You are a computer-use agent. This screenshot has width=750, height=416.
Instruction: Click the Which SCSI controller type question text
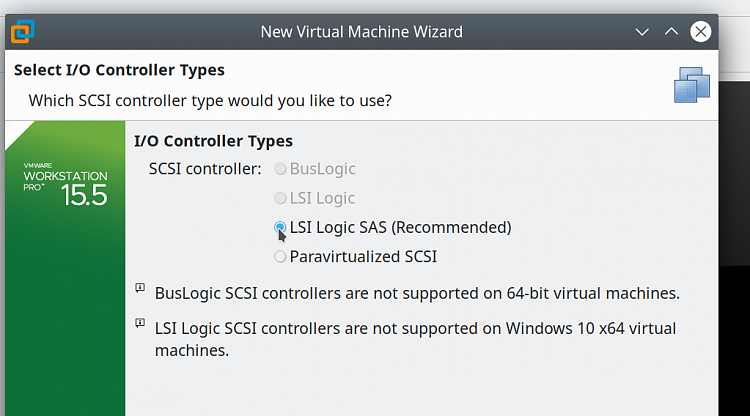(x=210, y=101)
